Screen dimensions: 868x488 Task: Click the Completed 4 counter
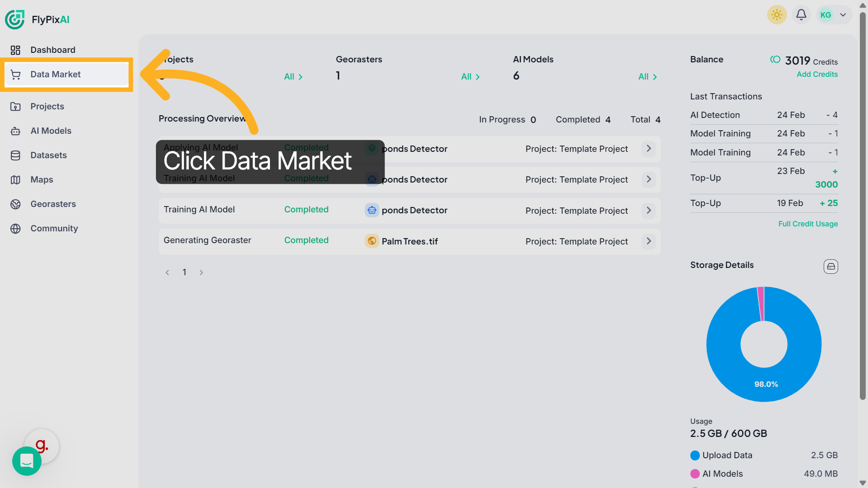tap(583, 120)
